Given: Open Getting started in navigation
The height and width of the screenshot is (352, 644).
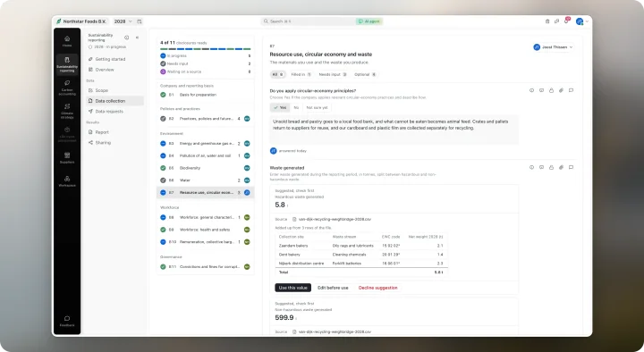Looking at the screenshot, I should click(114, 59).
